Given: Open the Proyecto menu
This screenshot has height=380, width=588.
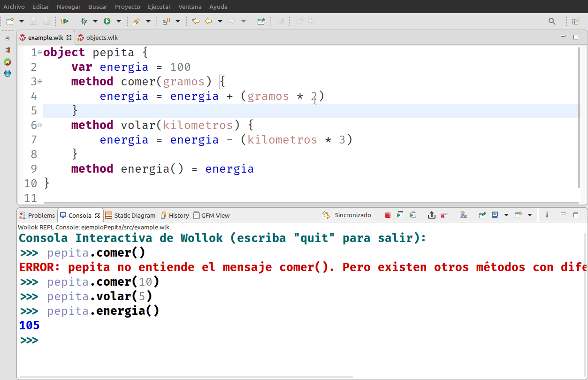Looking at the screenshot, I should point(127,7).
